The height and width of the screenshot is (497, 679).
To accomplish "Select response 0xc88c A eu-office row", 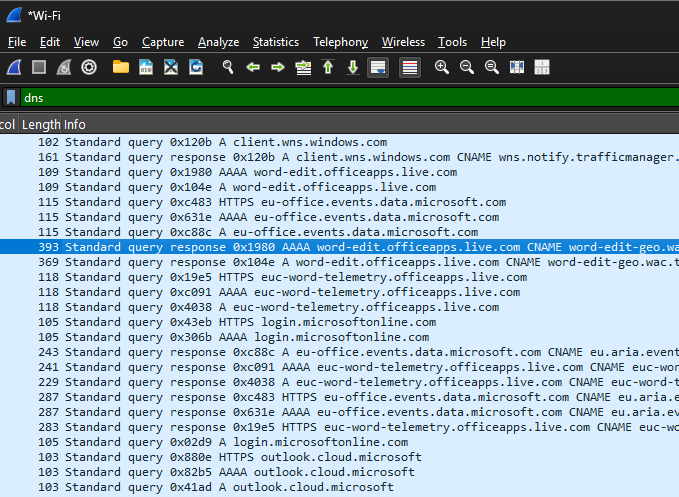I will pos(340,352).
